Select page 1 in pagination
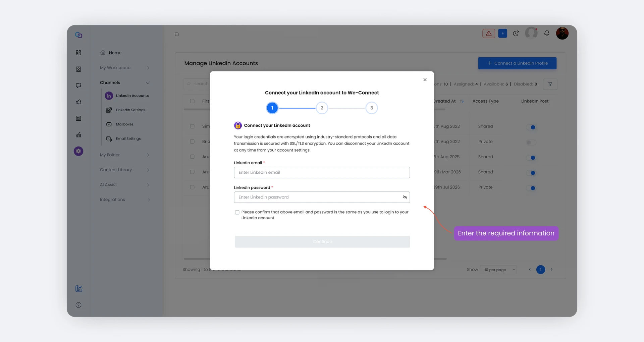The image size is (644, 342). pos(541,270)
